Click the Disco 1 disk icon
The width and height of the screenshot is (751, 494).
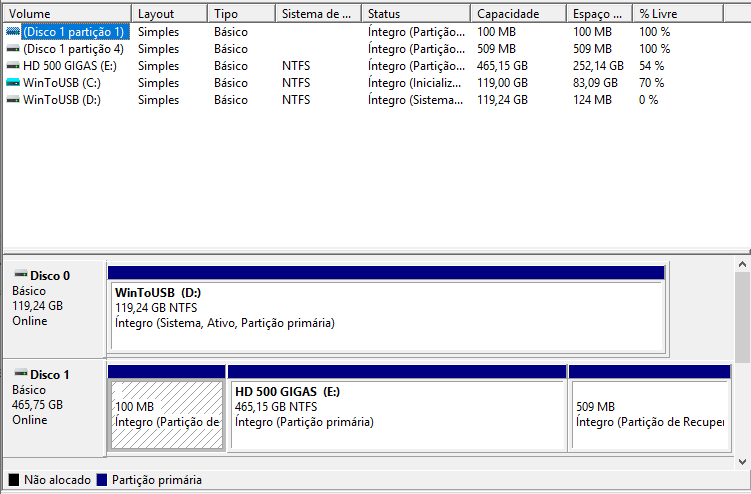coord(21,373)
